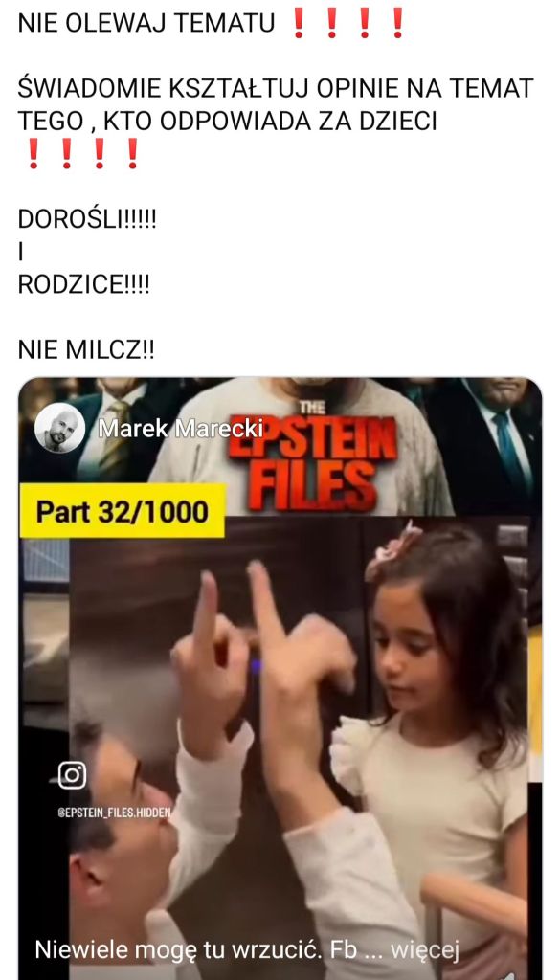Toggle the speaker mute icon on video
This screenshot has width=560, height=980.
coord(511,973)
